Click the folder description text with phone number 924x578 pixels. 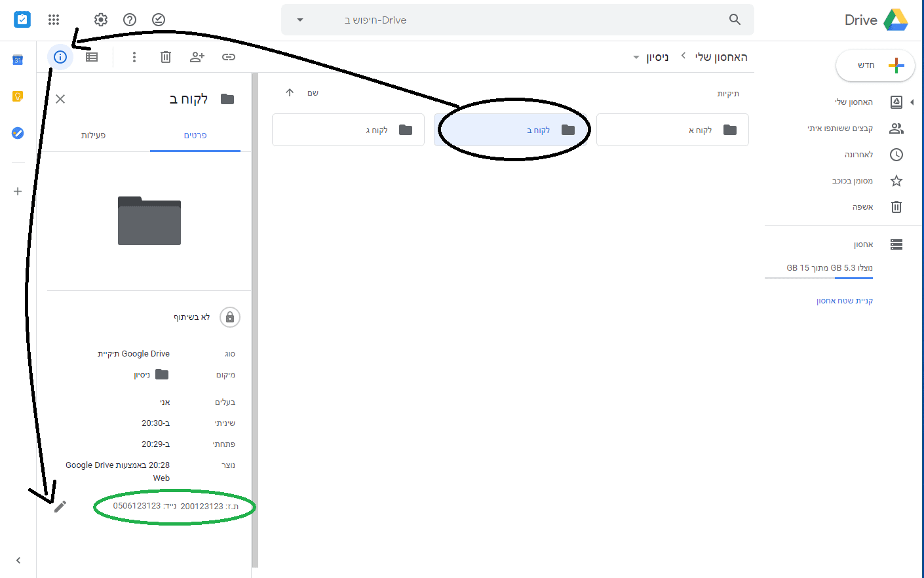176,506
